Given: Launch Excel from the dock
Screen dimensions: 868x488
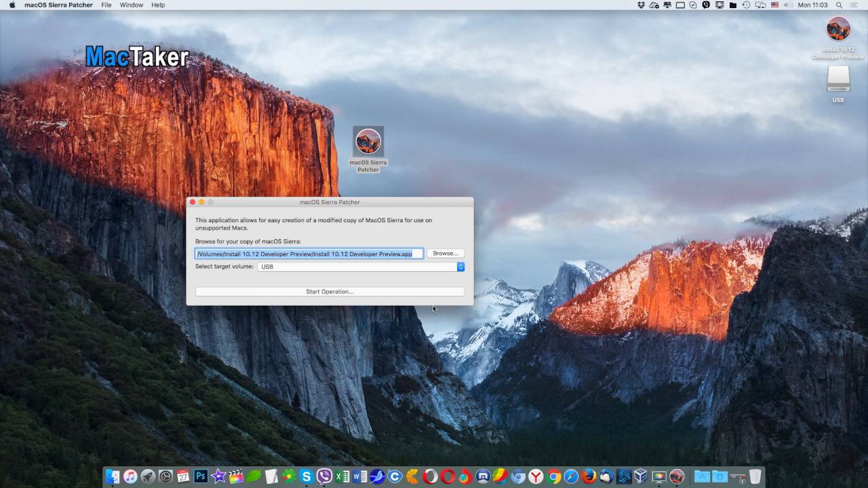Looking at the screenshot, I should coord(342,476).
